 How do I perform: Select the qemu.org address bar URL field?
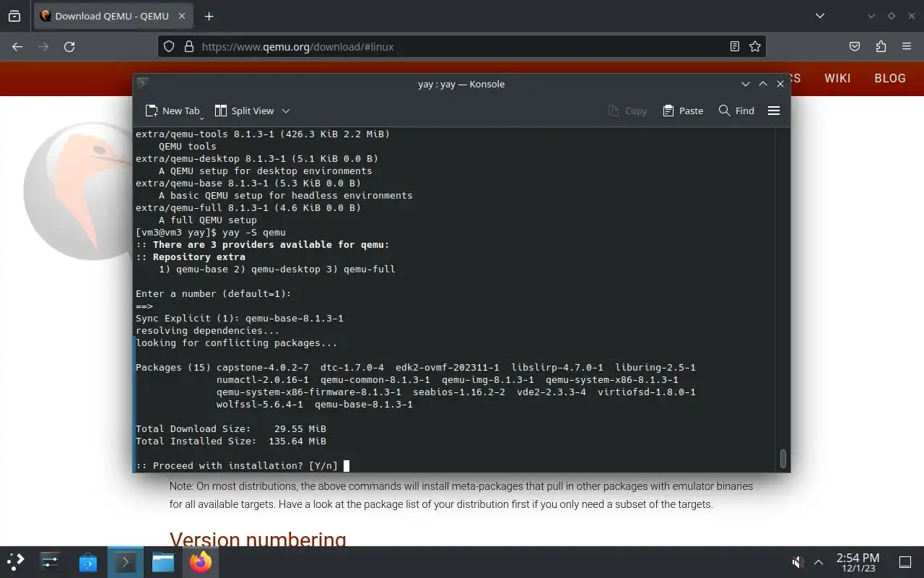coord(462,46)
